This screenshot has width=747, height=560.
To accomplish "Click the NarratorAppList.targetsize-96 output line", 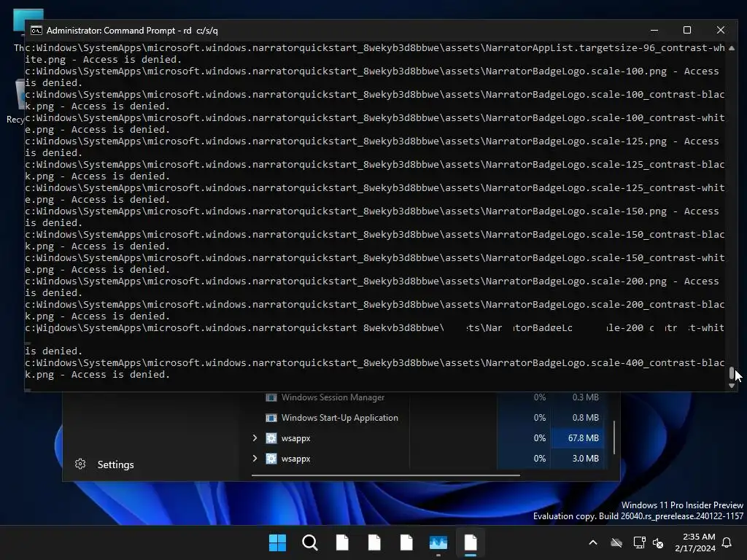I will [375, 53].
